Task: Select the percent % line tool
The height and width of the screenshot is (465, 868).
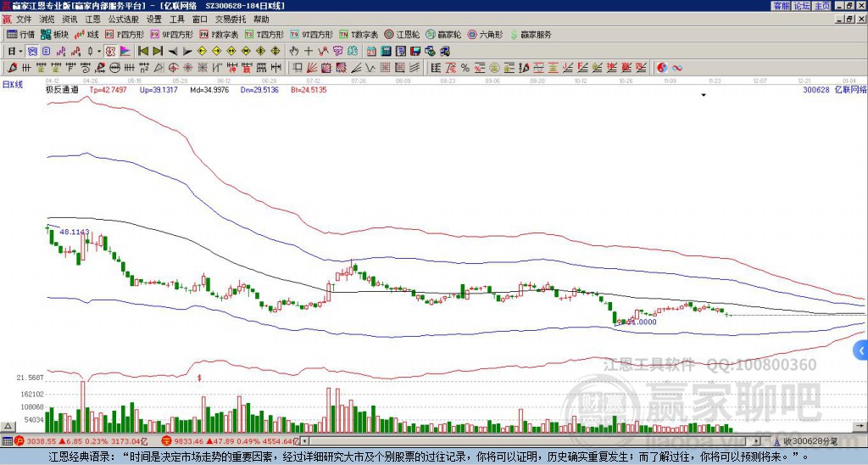Action: click(x=465, y=68)
